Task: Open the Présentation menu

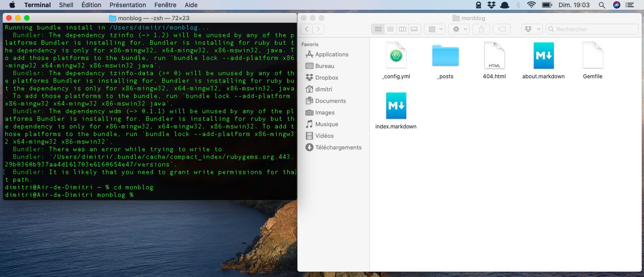Action: [x=127, y=5]
